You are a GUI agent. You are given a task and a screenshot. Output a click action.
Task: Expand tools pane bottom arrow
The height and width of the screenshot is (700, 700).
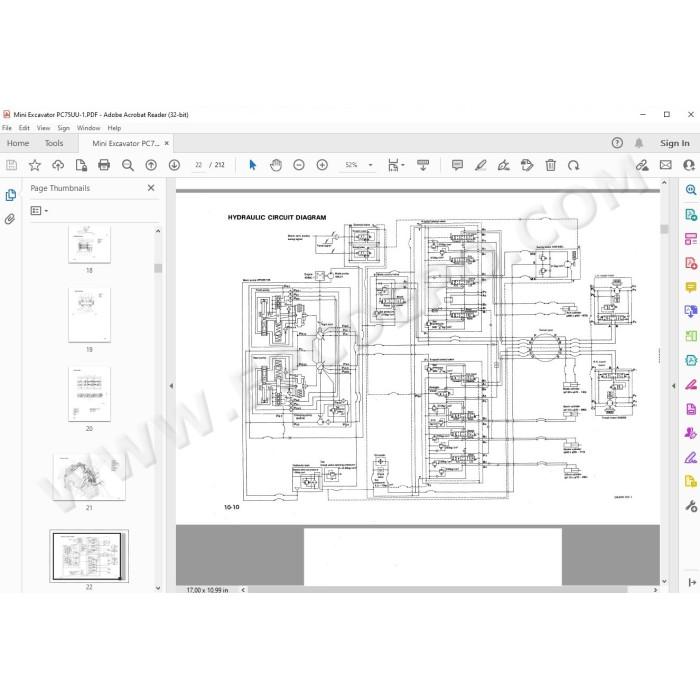click(692, 582)
